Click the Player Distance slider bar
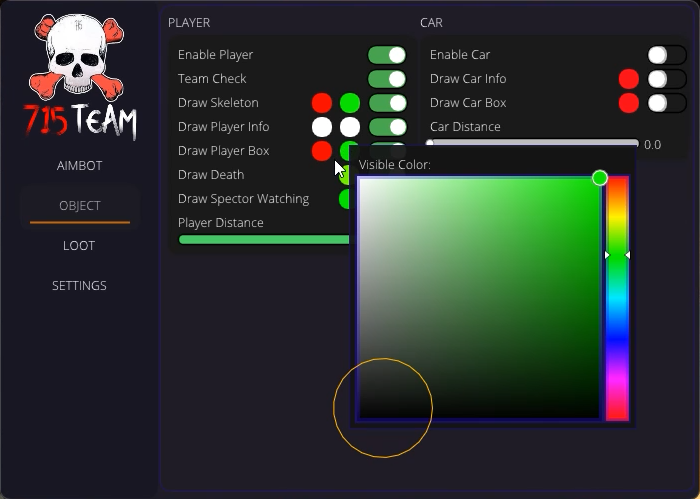 click(x=264, y=240)
